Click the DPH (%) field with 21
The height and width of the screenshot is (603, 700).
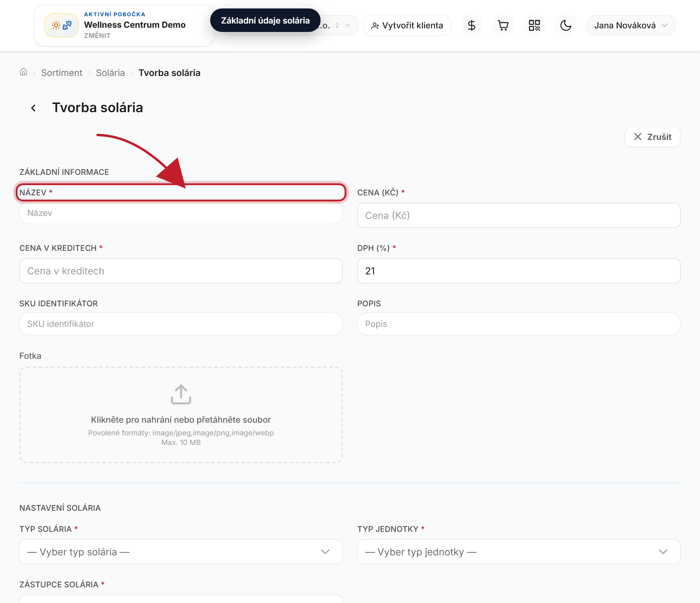tap(519, 271)
